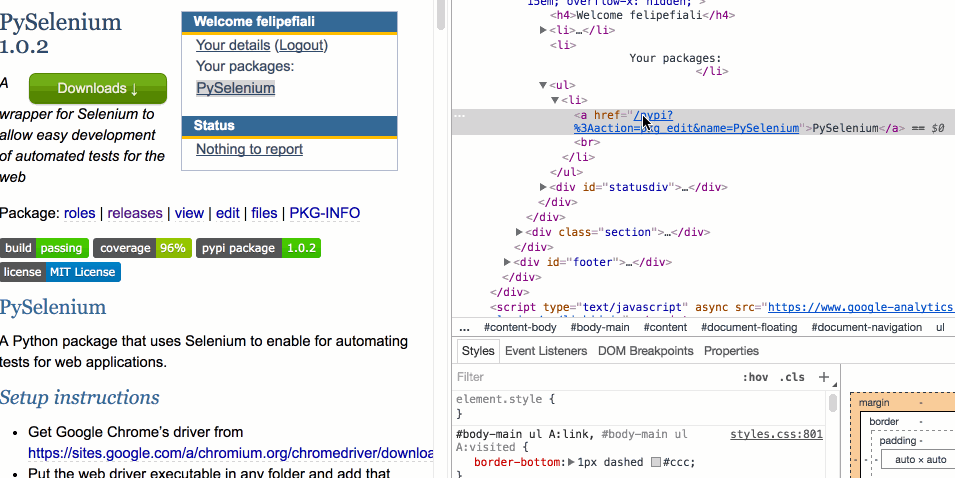Click the three-dot gutter on selected DOM line
The image size is (955, 478).
[459, 116]
